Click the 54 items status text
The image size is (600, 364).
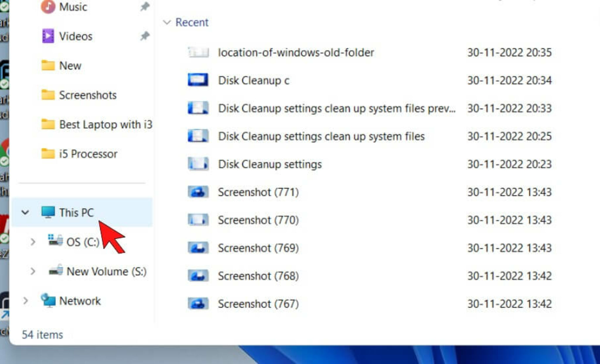pos(43,334)
